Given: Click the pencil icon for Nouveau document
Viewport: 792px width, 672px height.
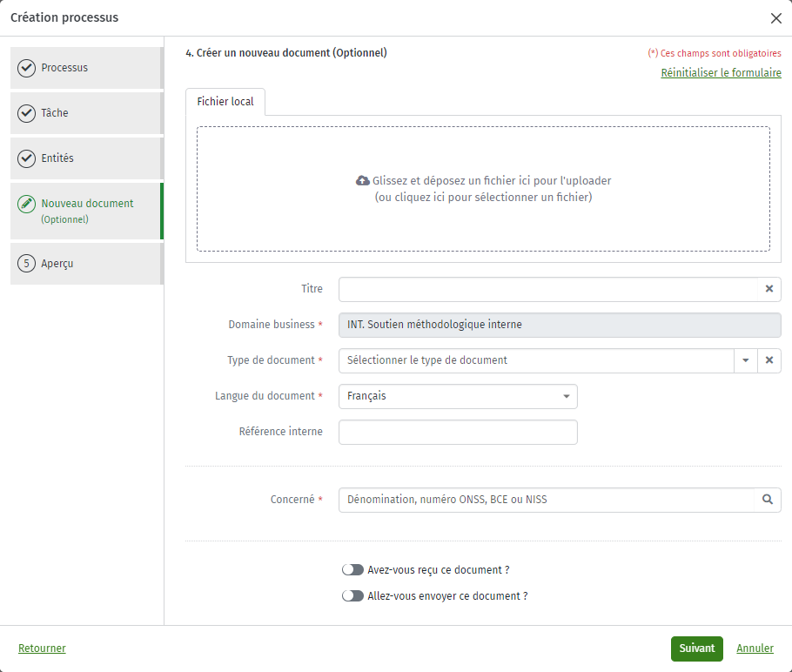Looking at the screenshot, I should (26, 205).
